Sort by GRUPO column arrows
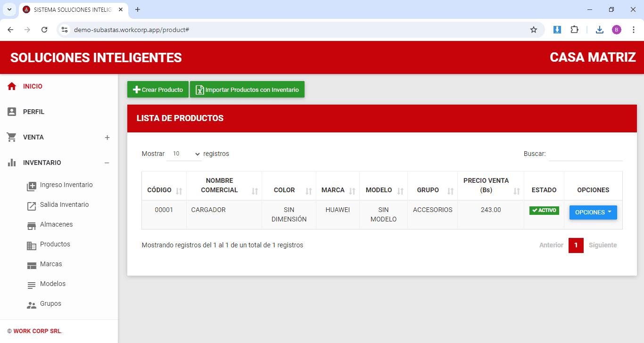The width and height of the screenshot is (644, 343). coord(450,191)
